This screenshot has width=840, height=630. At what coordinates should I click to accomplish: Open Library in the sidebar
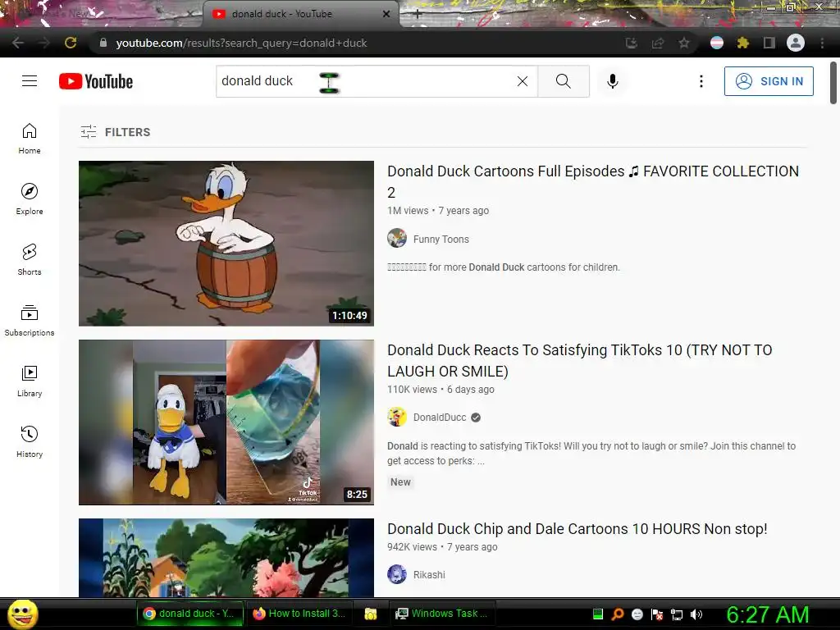click(x=30, y=381)
